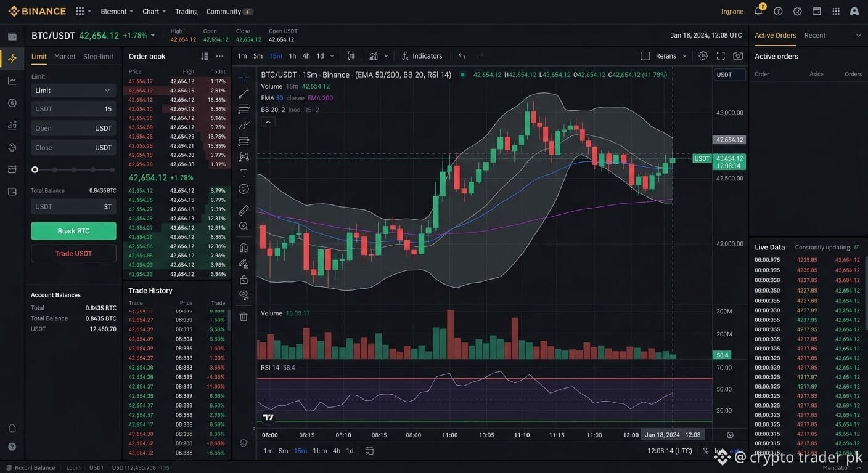Open the user profile avatar
Viewport: 868px width, 473px height.
[854, 11]
